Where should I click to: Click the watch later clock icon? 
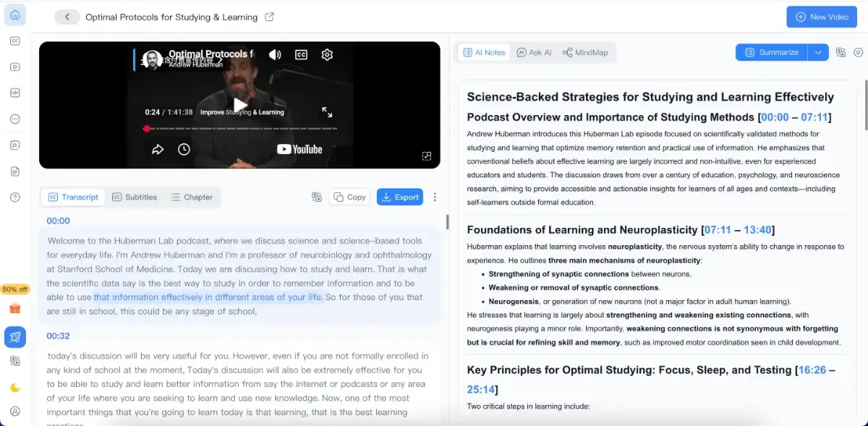[184, 149]
